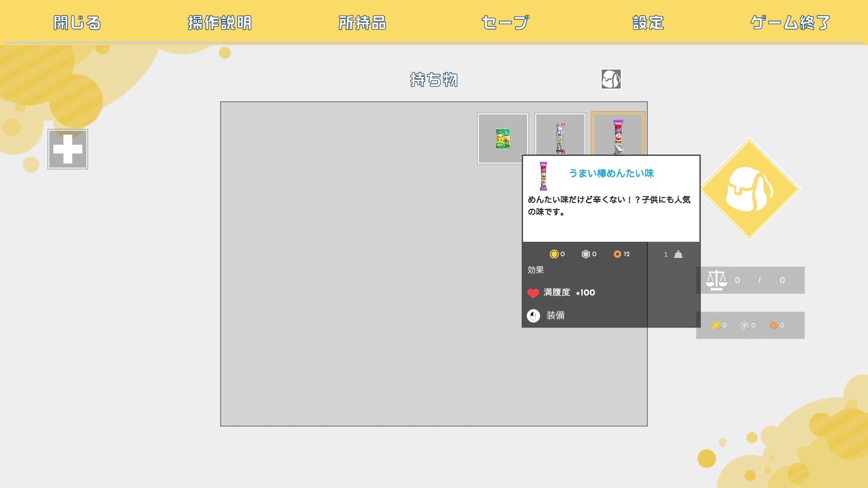Click the small backpack icon beside 持ち物
Viewport: 868px width, 488px height.
(611, 79)
